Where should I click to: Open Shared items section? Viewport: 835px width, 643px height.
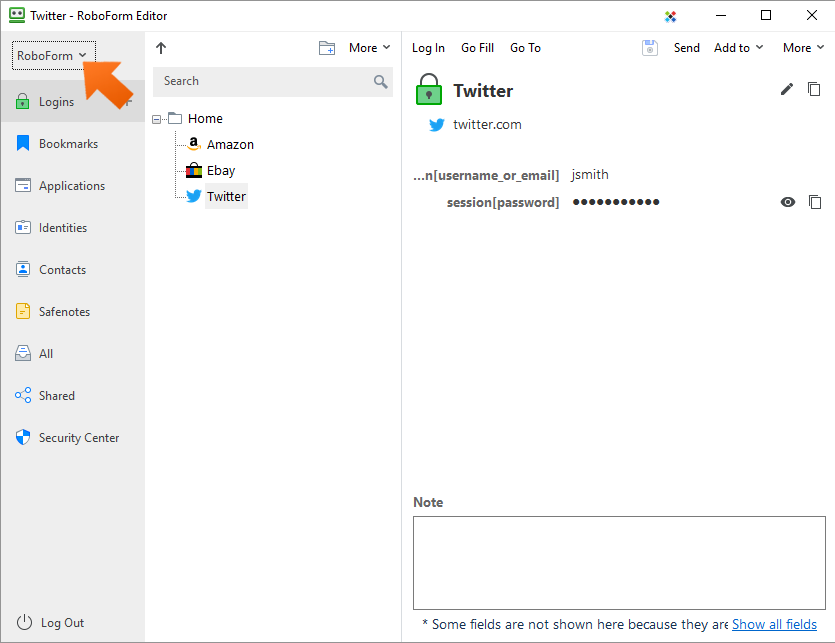(x=72, y=395)
